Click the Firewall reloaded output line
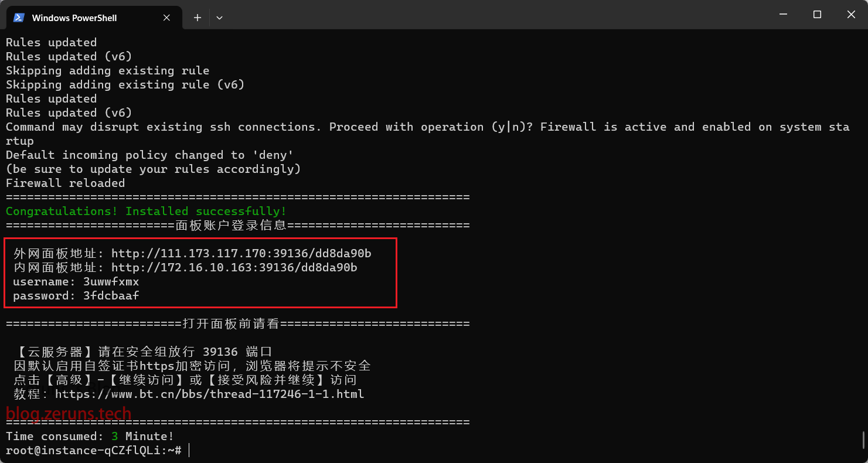Image resolution: width=868 pixels, height=463 pixels. [65, 183]
